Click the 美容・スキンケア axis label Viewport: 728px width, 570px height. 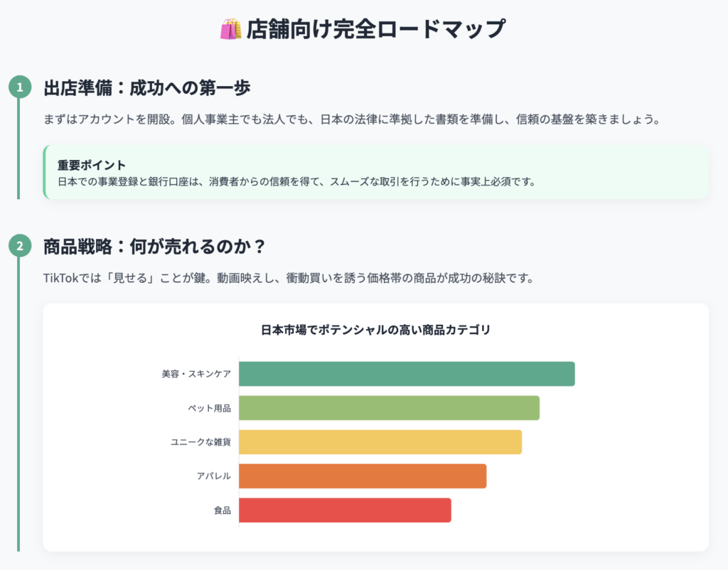196,374
